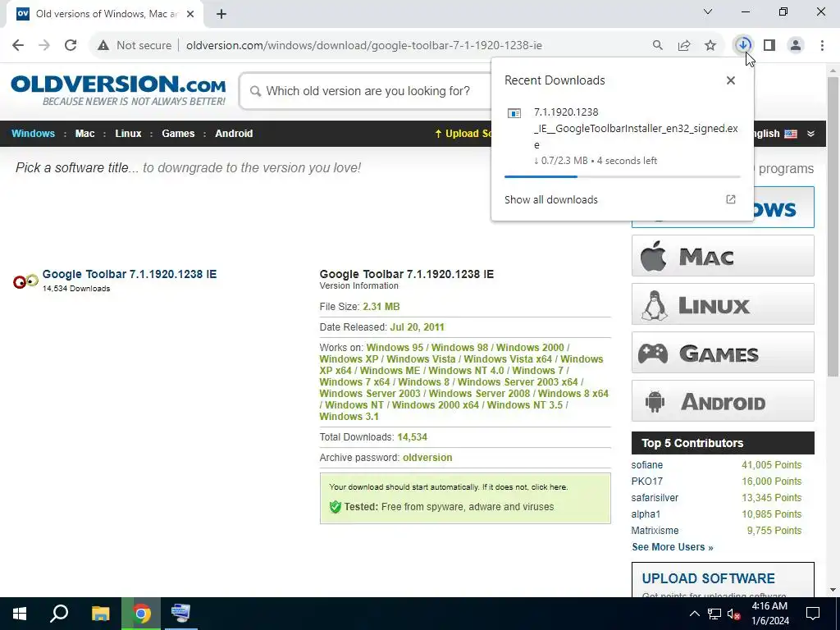Select the Games nav menu item
Image resolution: width=840 pixels, height=630 pixels.
click(x=178, y=134)
